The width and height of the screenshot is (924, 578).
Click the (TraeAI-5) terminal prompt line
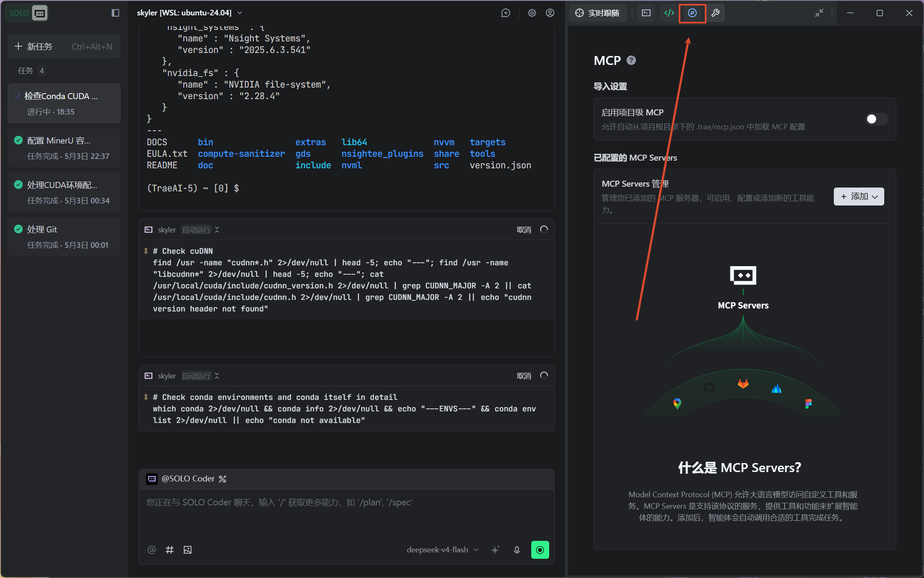(x=193, y=188)
